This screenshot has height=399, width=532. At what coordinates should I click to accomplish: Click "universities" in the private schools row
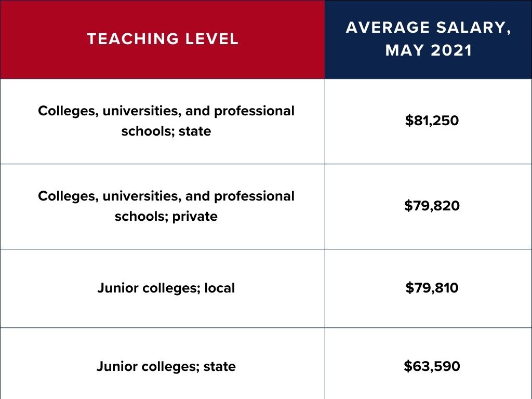click(135, 196)
